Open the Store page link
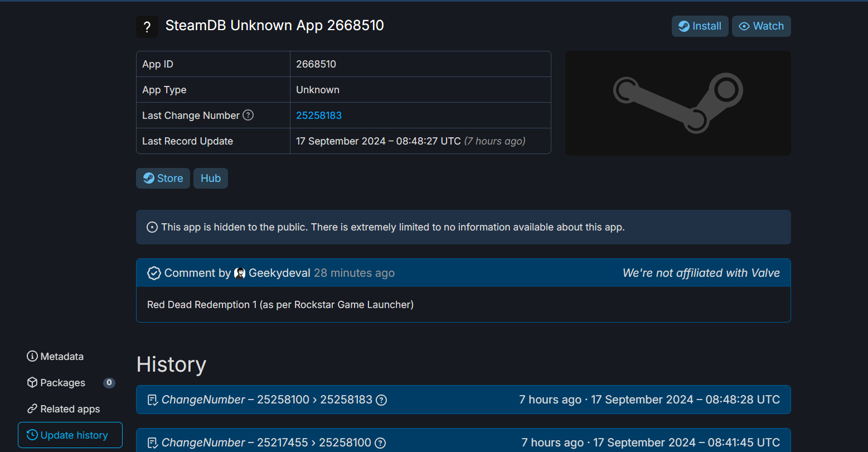868x452 pixels. 163,179
